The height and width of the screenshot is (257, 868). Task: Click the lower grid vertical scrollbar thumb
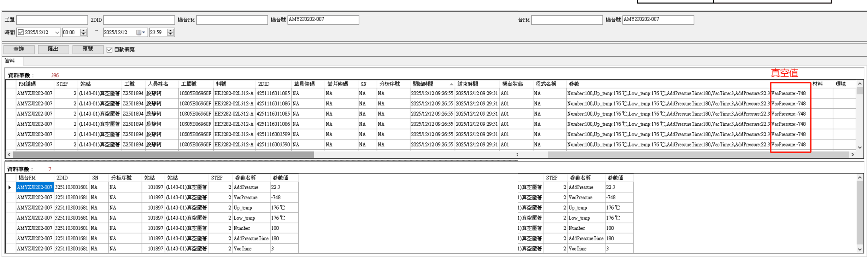860,212
